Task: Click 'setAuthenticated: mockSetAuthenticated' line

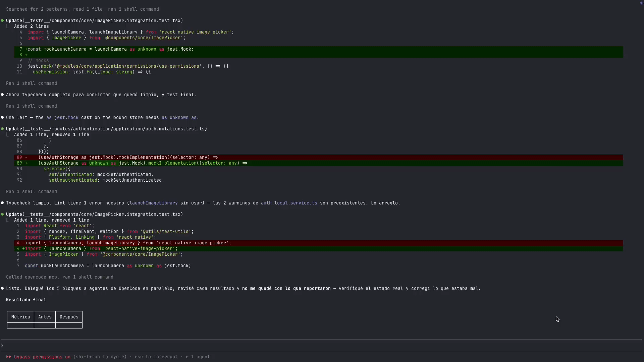Action: 101,175
